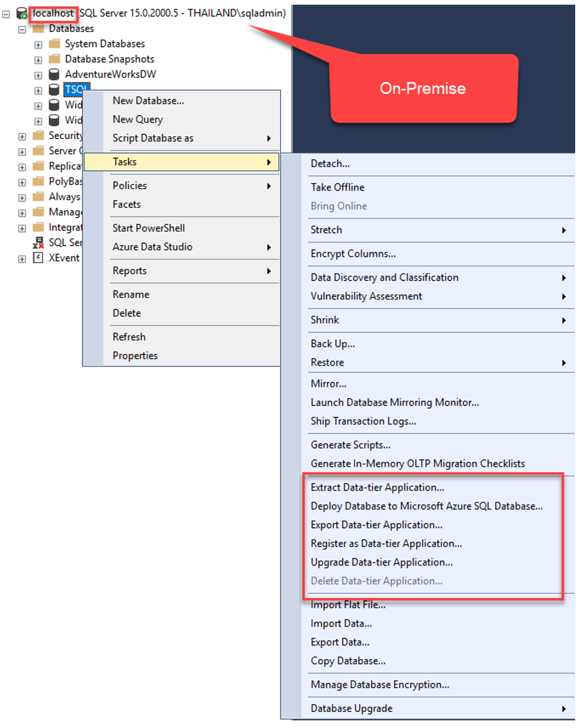Click the PolyBase folder icon
The height and width of the screenshot is (728, 579).
coord(38,181)
